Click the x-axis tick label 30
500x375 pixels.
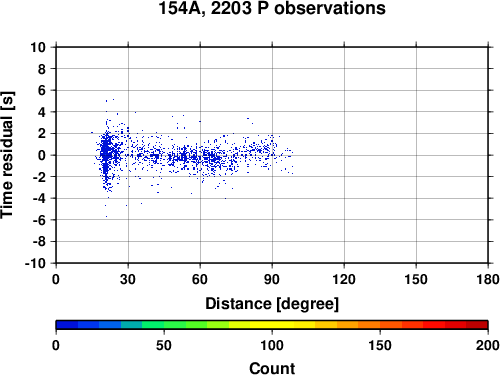(128, 279)
